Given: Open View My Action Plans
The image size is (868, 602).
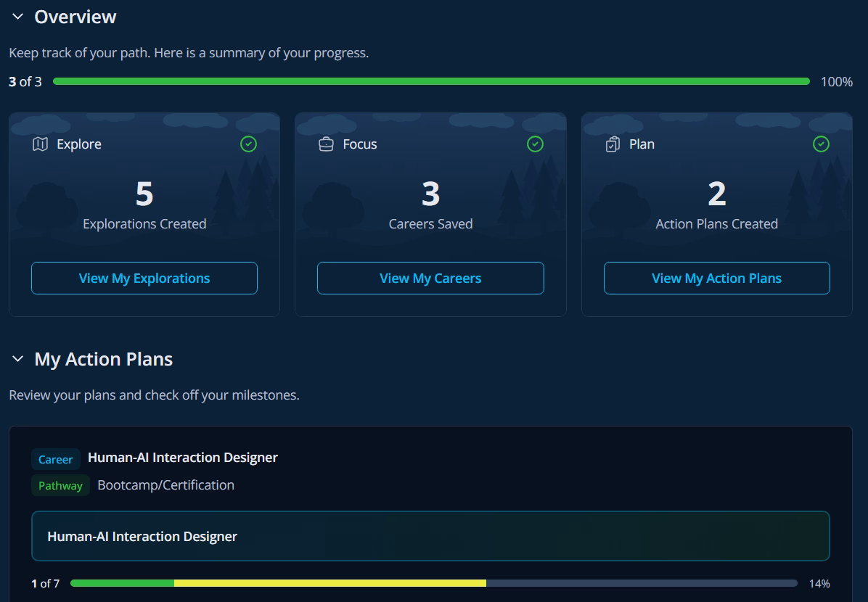Looking at the screenshot, I should point(716,278).
